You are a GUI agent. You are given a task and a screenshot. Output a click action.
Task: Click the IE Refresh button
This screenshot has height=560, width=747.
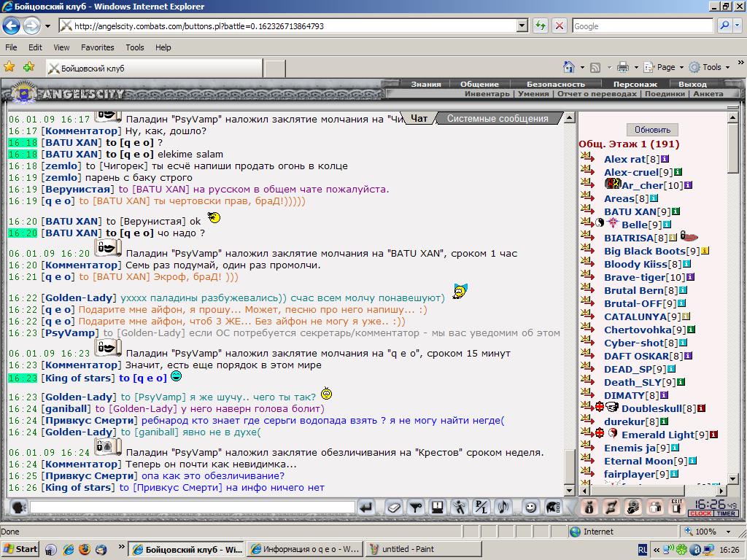click(541, 26)
